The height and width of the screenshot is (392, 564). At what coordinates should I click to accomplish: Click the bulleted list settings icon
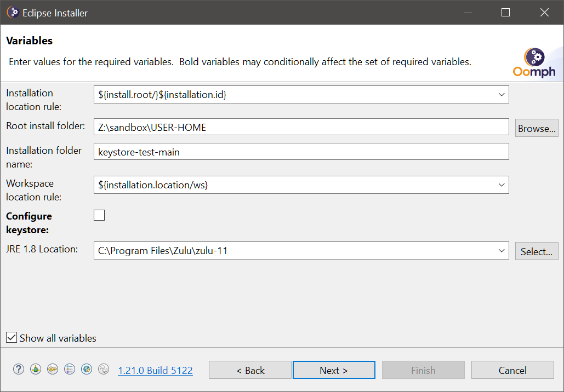(x=70, y=369)
